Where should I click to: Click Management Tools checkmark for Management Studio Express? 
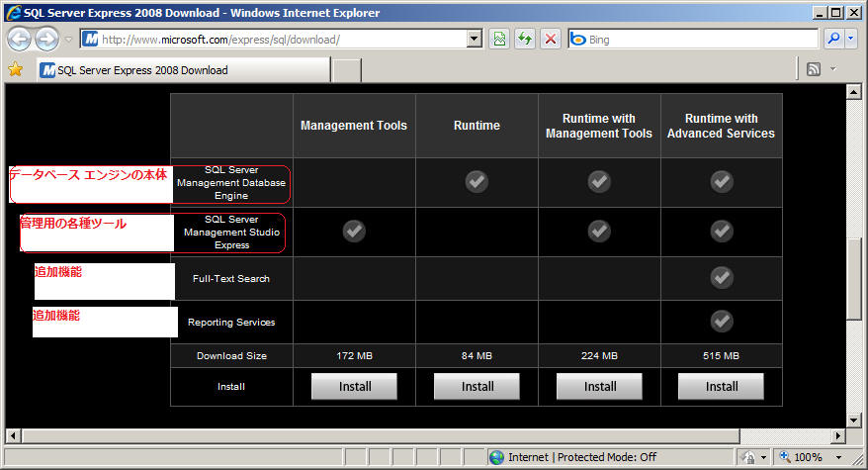(x=354, y=232)
